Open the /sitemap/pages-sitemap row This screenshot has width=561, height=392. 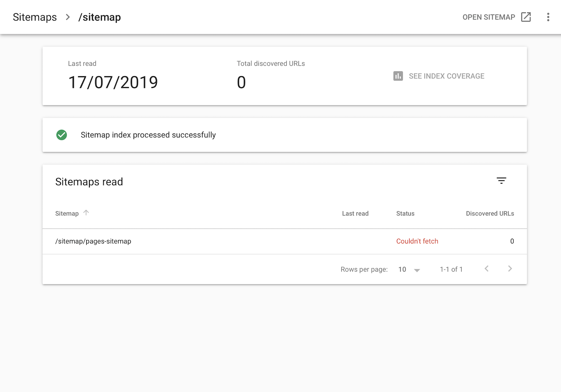[x=93, y=241]
